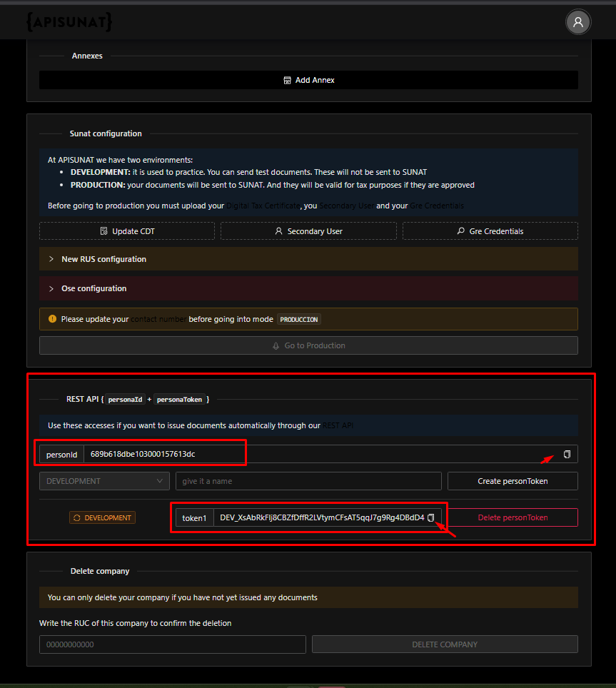
Task: Click Create personToken button
Action: (x=513, y=481)
